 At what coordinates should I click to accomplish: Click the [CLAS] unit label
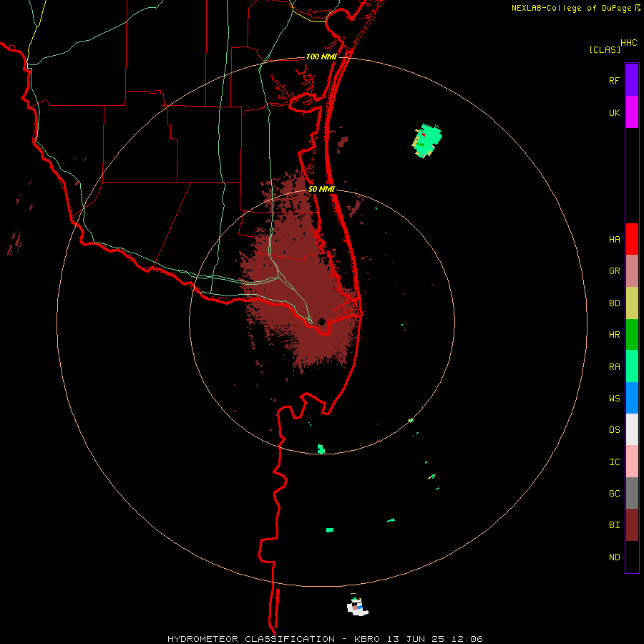(x=605, y=49)
